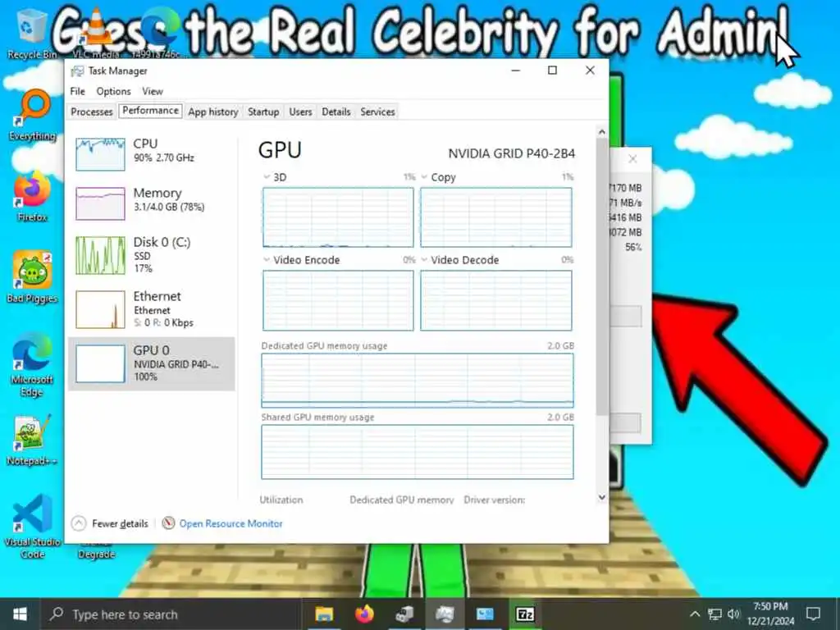Open the Options menu

[x=113, y=91]
